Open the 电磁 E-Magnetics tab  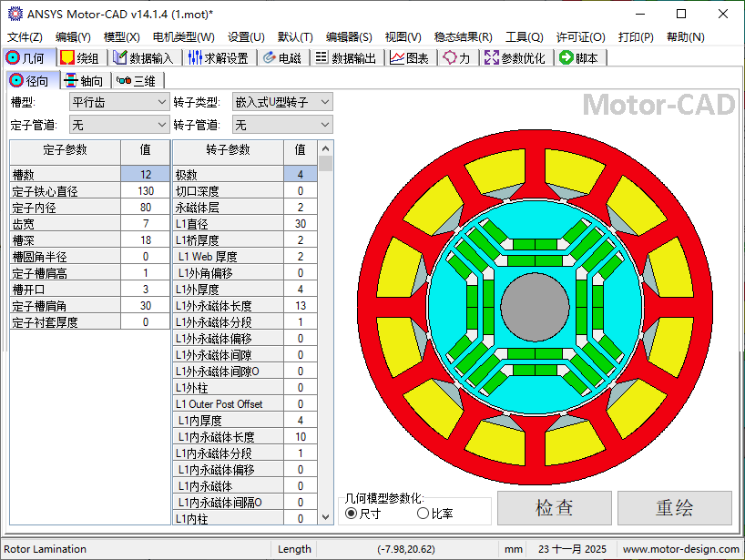click(x=282, y=58)
